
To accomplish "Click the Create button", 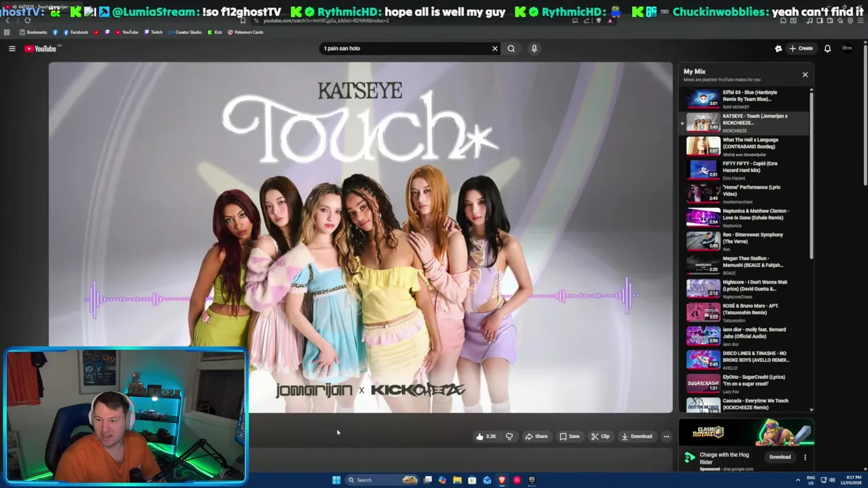I will (801, 48).
